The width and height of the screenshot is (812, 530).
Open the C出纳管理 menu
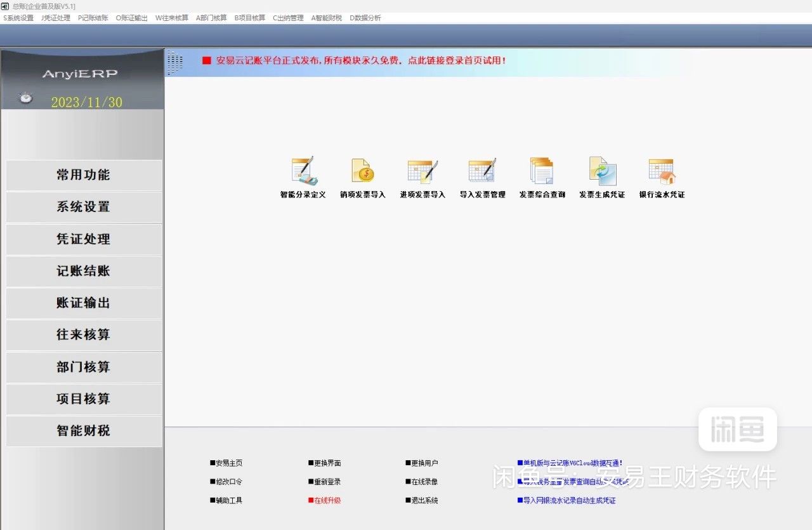coord(288,18)
